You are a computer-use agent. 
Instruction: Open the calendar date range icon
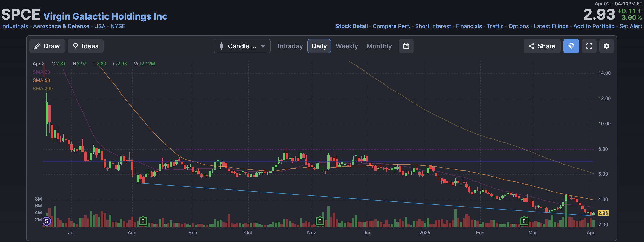coord(406,46)
